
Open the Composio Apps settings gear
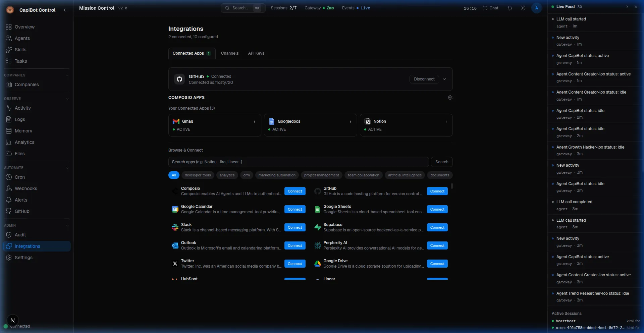tap(450, 98)
